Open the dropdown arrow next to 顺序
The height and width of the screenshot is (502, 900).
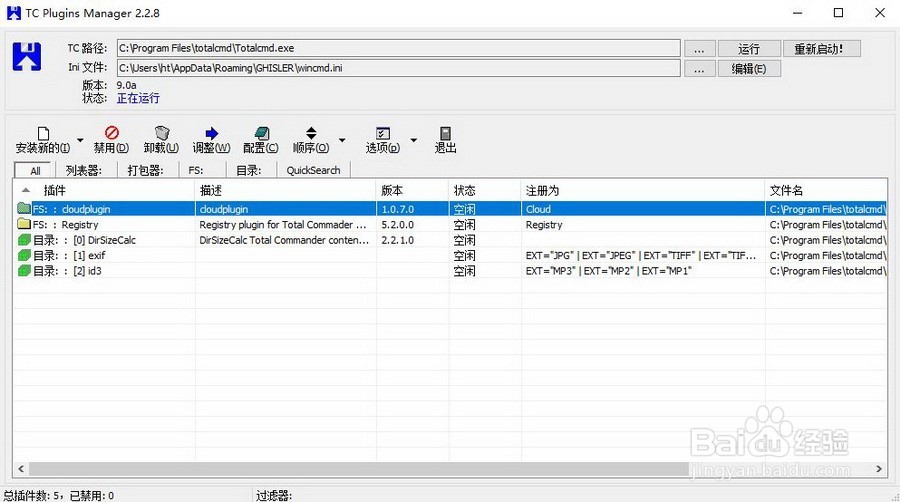[342, 140]
